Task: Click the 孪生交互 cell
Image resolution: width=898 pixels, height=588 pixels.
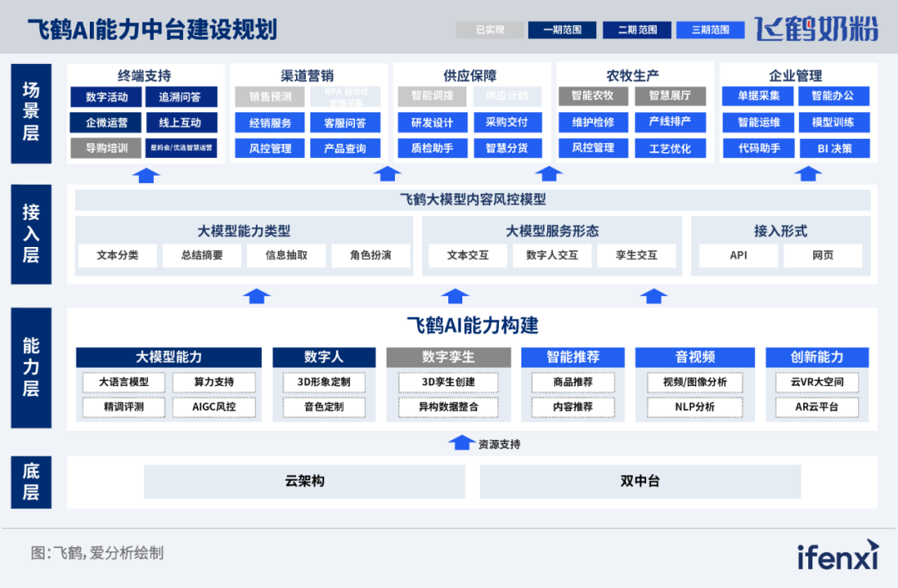Action: click(x=636, y=255)
